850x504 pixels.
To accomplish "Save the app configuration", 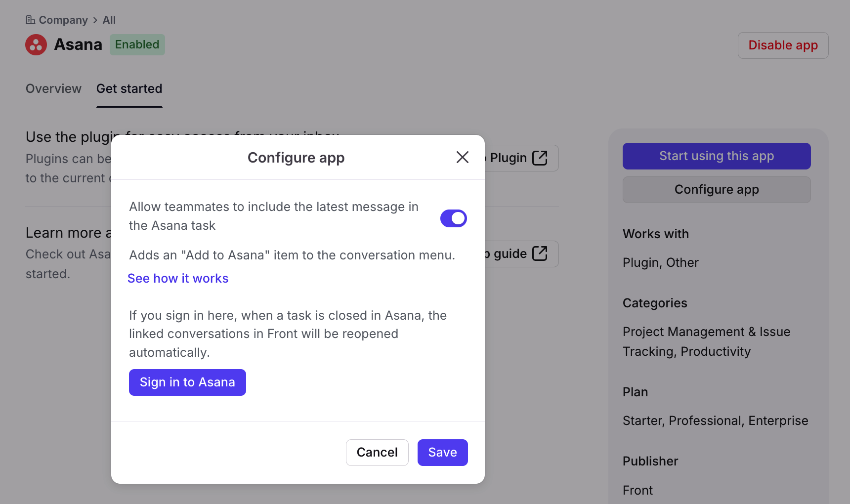I will (442, 453).
